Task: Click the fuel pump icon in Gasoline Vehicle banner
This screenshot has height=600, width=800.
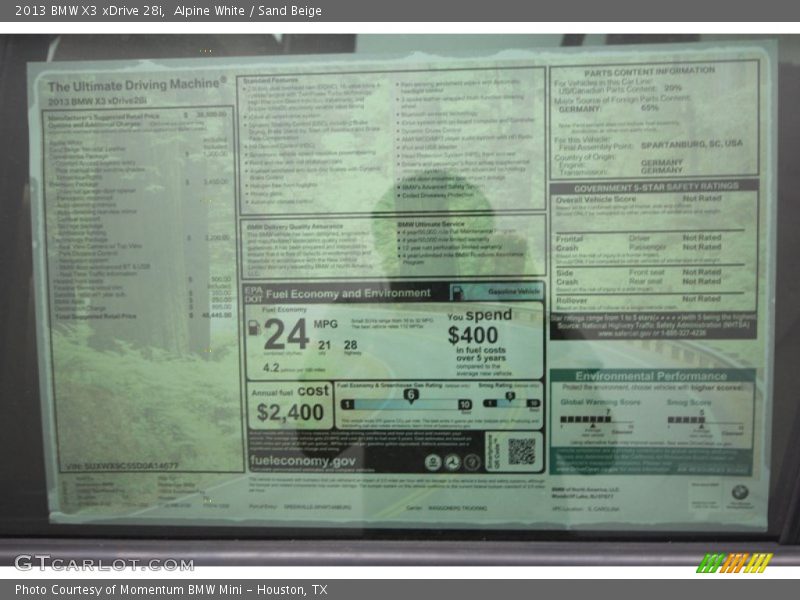Action: [457, 292]
